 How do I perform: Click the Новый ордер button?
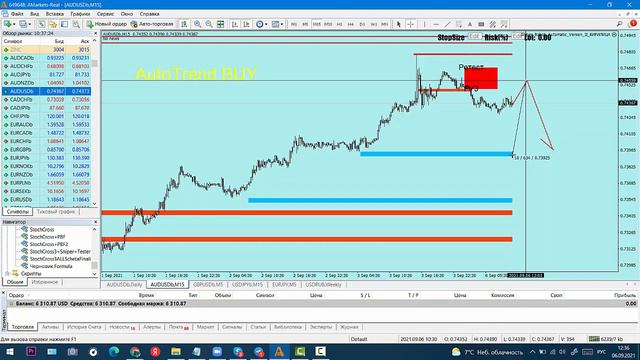pyautogui.click(x=107, y=24)
